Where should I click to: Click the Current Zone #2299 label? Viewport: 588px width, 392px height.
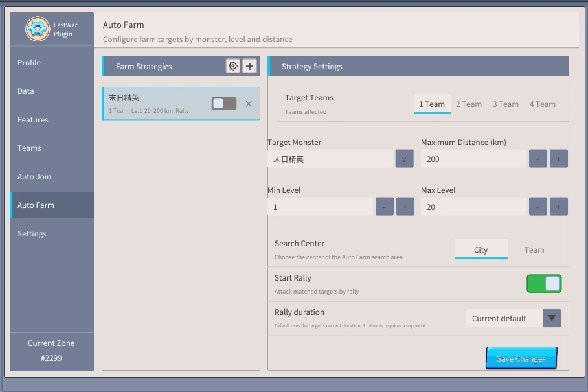[x=51, y=351]
